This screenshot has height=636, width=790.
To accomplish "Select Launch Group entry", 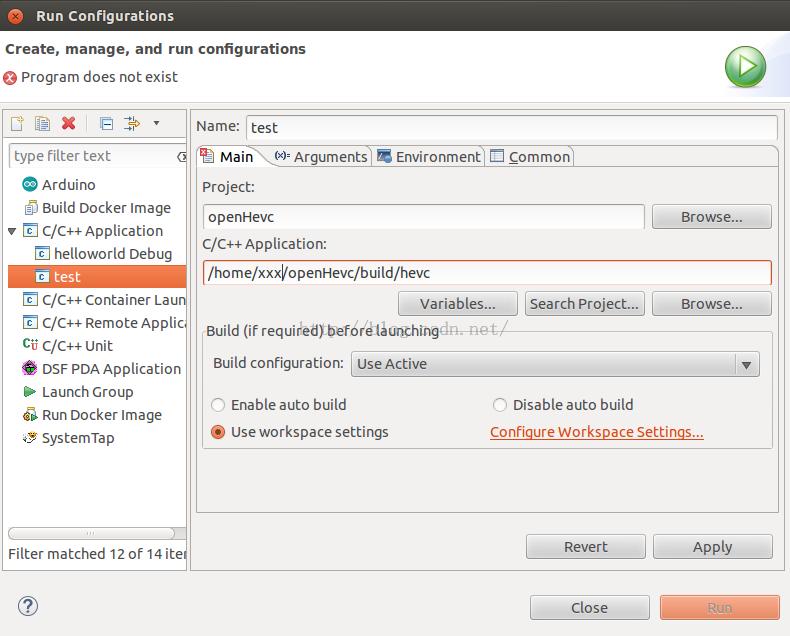I will (x=88, y=392).
